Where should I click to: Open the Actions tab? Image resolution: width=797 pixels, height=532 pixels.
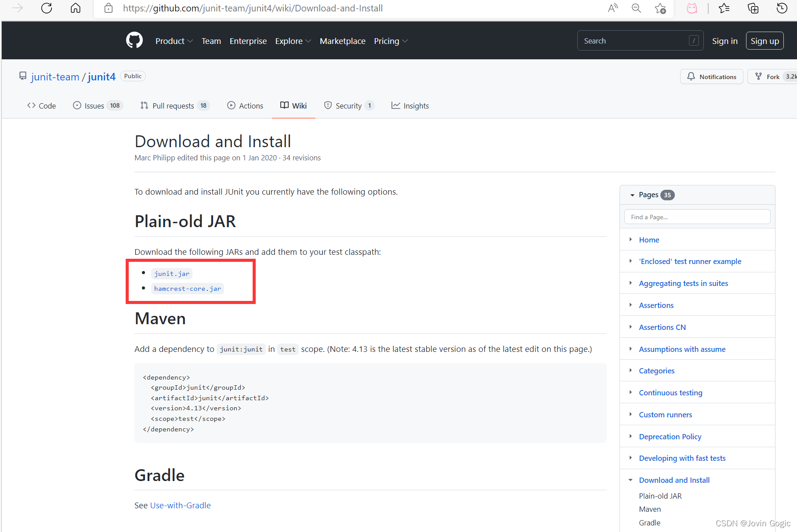click(x=245, y=105)
